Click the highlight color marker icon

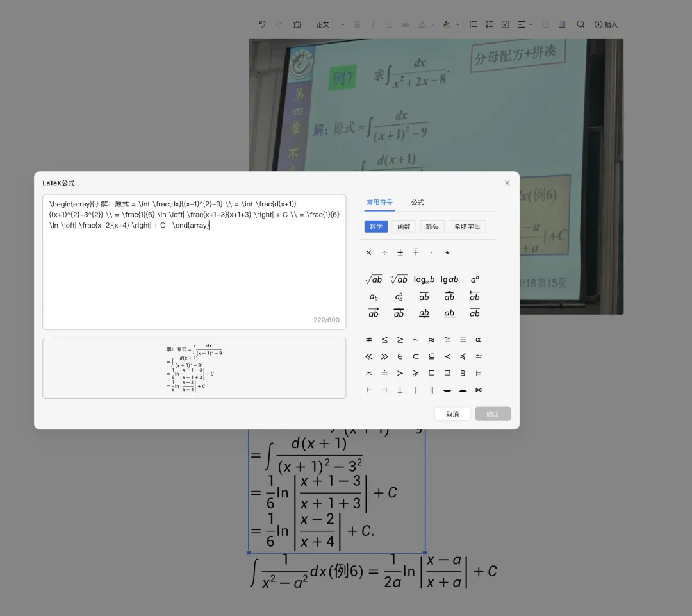(447, 24)
